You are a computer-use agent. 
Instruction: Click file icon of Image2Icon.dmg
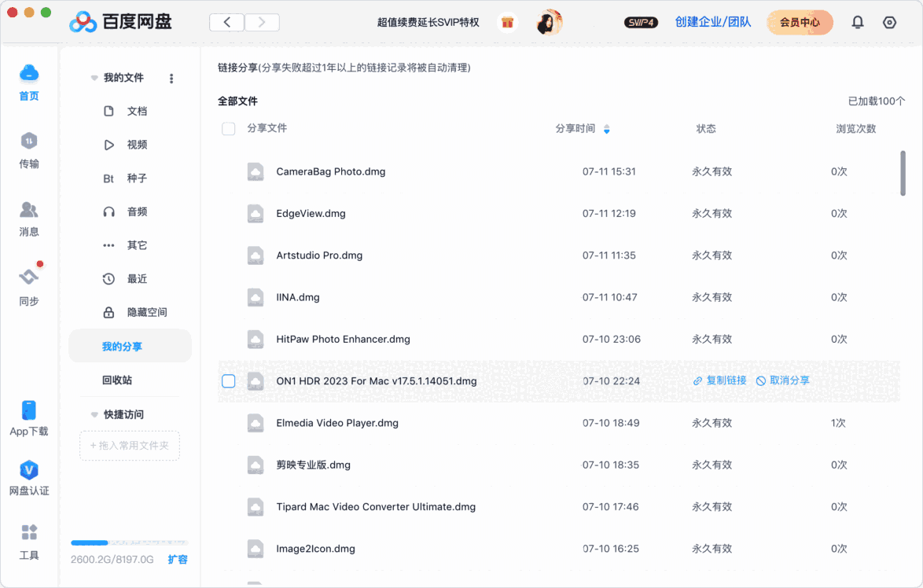click(256, 549)
